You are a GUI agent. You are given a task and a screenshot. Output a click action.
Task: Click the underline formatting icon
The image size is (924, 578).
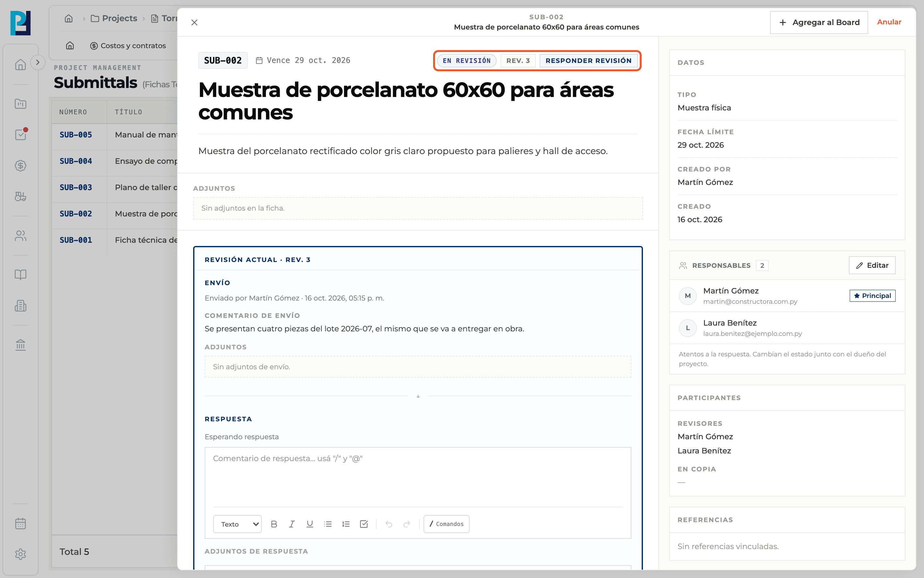pos(310,524)
